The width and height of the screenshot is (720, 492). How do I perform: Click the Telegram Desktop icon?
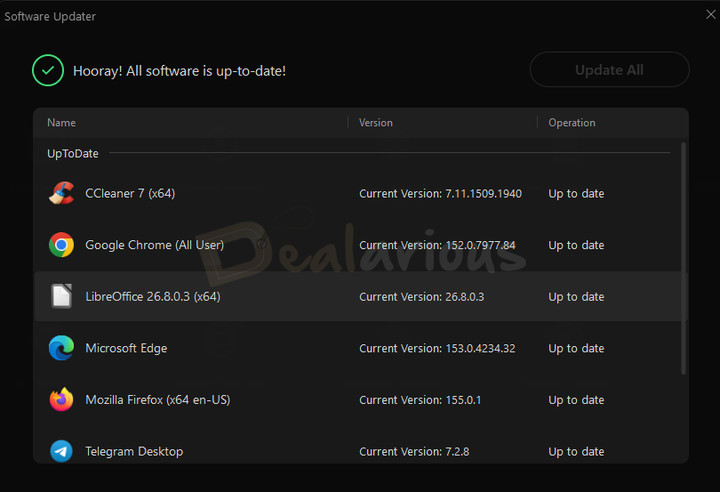click(x=62, y=451)
